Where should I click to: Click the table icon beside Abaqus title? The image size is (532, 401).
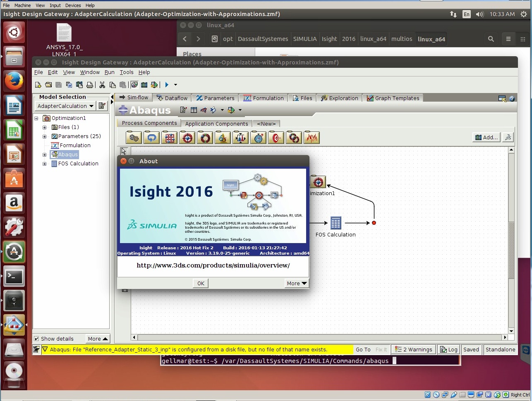tap(194, 110)
